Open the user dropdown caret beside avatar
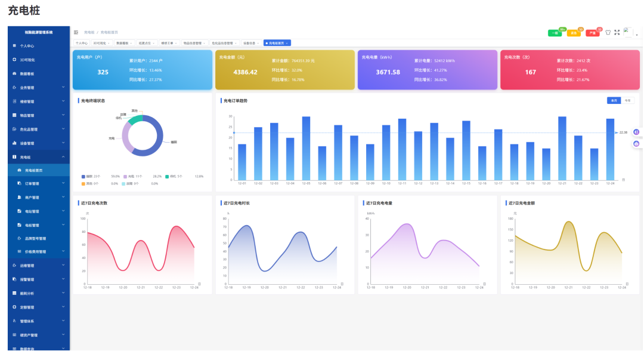The width and height of the screenshot is (644, 351). 637,35
